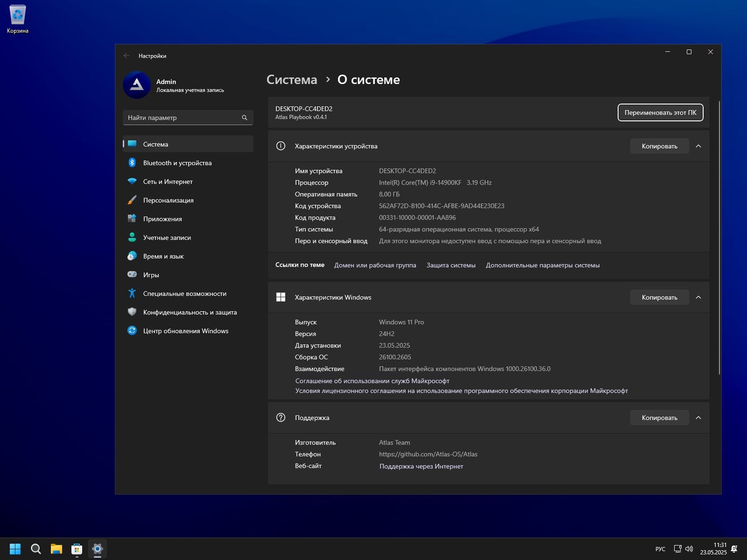Select Время и язык
The image size is (747, 560).
188,256
